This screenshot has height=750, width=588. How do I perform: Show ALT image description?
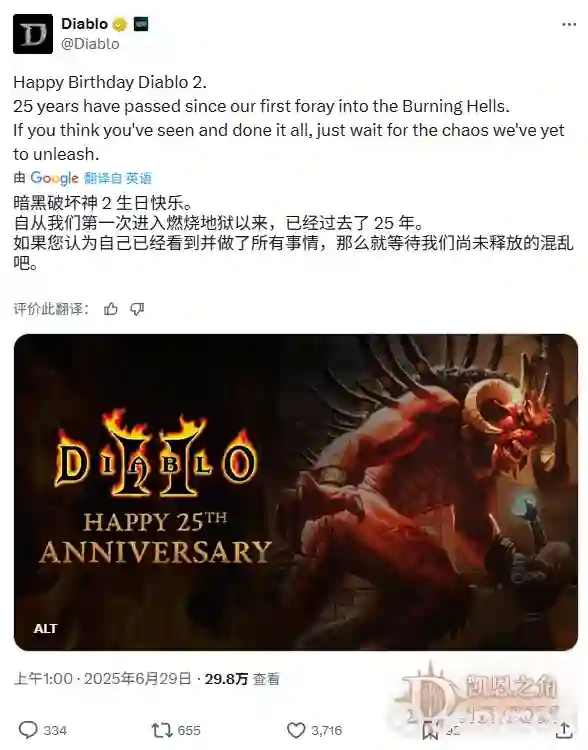point(45,629)
